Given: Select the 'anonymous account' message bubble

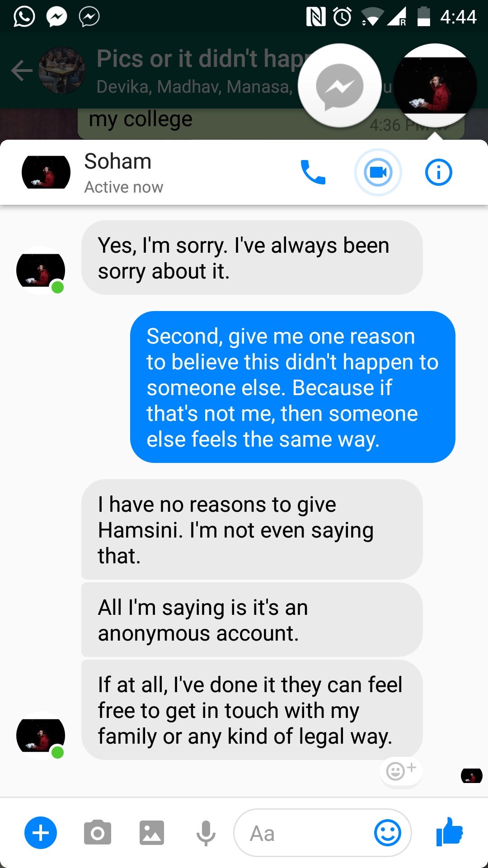Looking at the screenshot, I should tap(252, 620).
